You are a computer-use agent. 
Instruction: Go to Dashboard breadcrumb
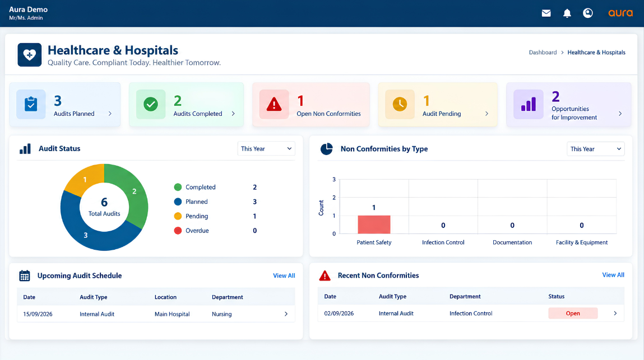pos(543,53)
